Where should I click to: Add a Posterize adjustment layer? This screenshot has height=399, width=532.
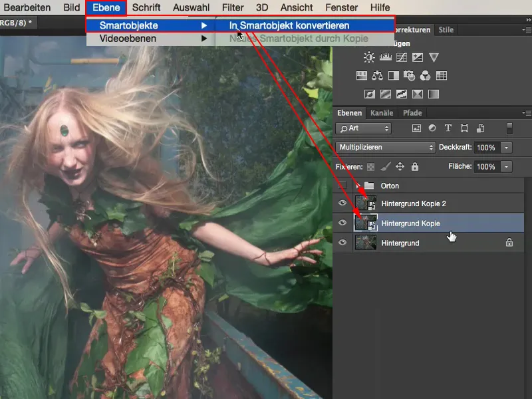point(386,94)
